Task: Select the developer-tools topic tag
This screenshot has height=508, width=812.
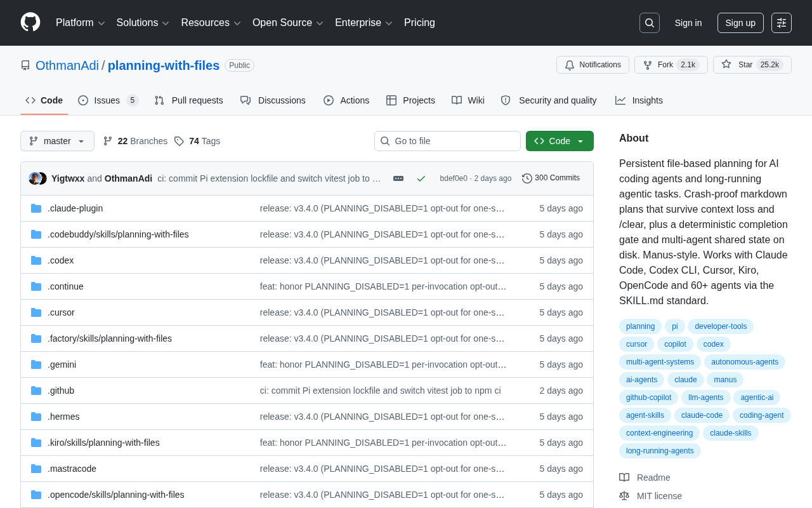Action: click(721, 326)
